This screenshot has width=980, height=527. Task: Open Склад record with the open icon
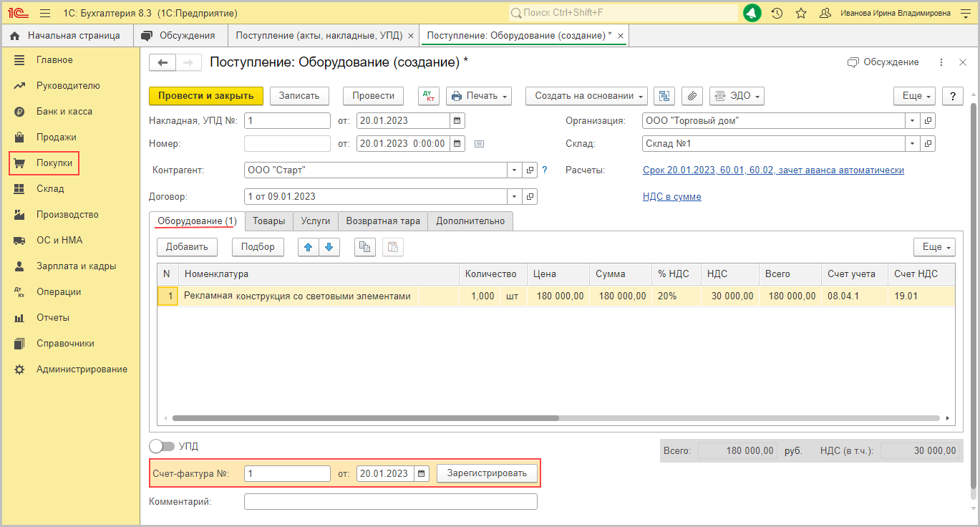tap(928, 143)
